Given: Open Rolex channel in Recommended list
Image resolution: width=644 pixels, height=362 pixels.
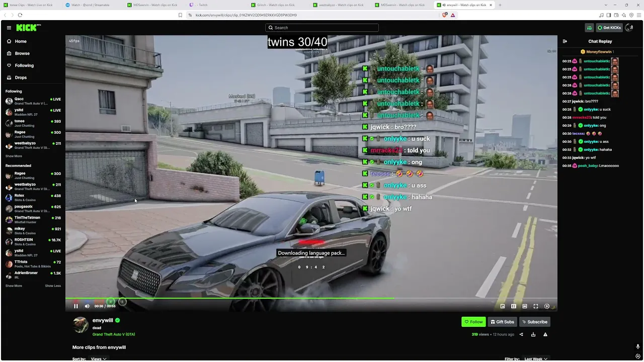Looking at the screenshot, I should click(x=33, y=198).
